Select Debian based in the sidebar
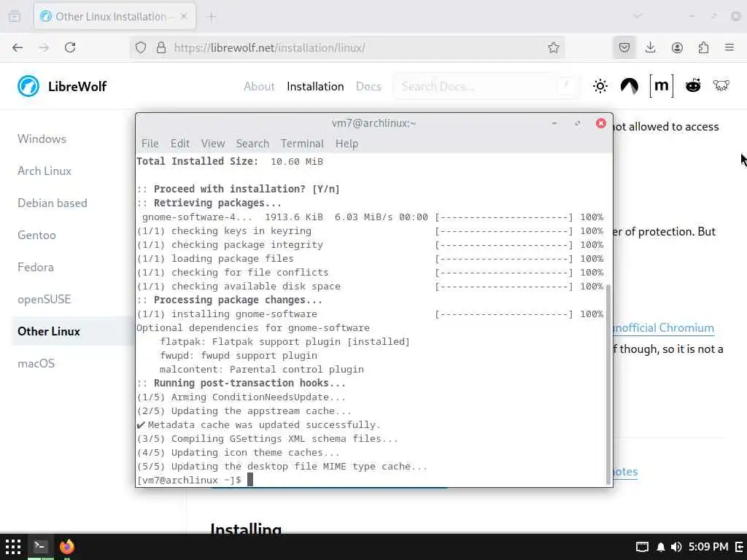Viewport: 747px width, 560px height. coord(53,203)
